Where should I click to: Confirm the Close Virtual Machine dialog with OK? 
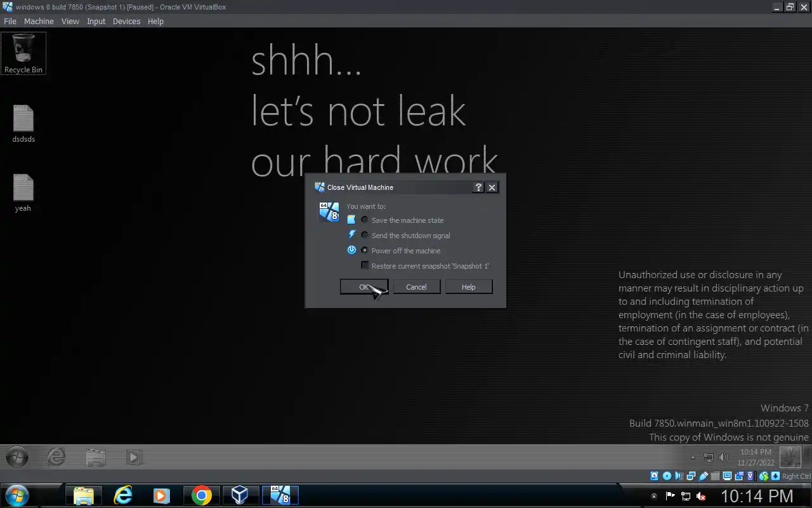tap(364, 287)
